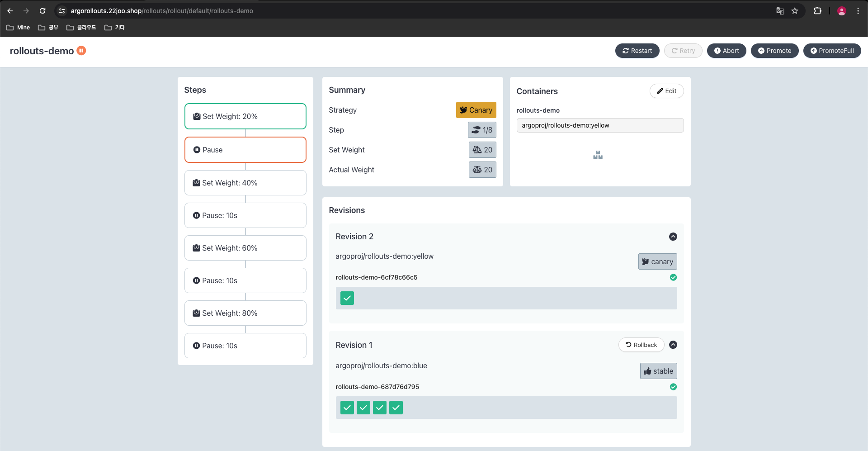Viewport: 868px width, 451px height.
Task: Select the active Pause step
Action: click(x=245, y=150)
